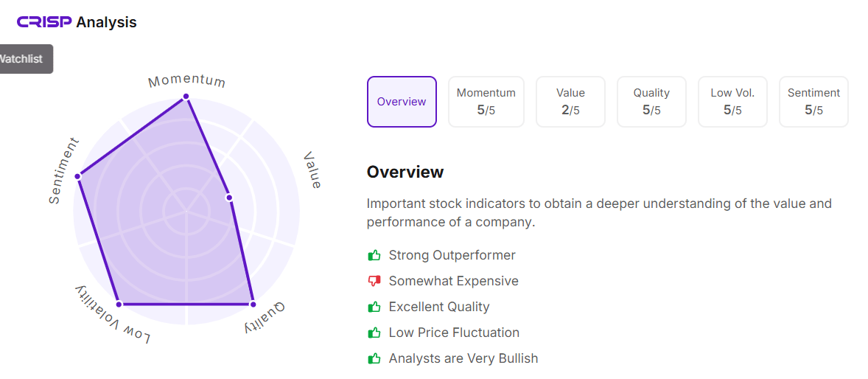This screenshot has width=868, height=379.
Task: Open the Value 2/5 tab
Action: (x=570, y=102)
